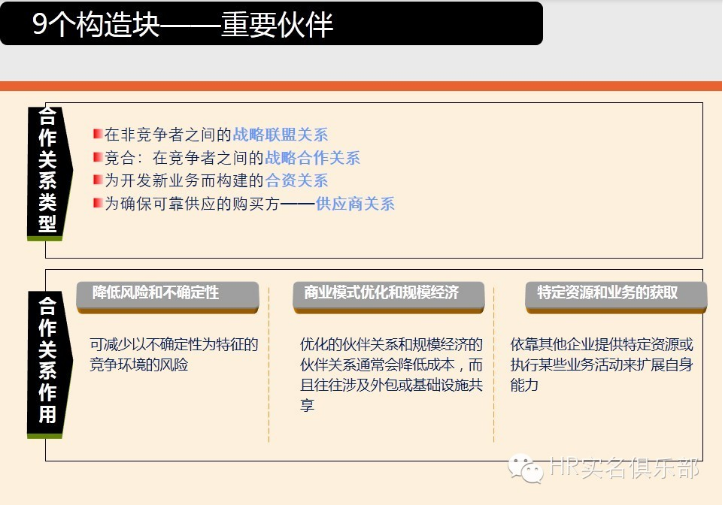This screenshot has height=517, width=723.
Task: Click the slide title 9个构造块——重要伙伴
Action: tap(183, 24)
